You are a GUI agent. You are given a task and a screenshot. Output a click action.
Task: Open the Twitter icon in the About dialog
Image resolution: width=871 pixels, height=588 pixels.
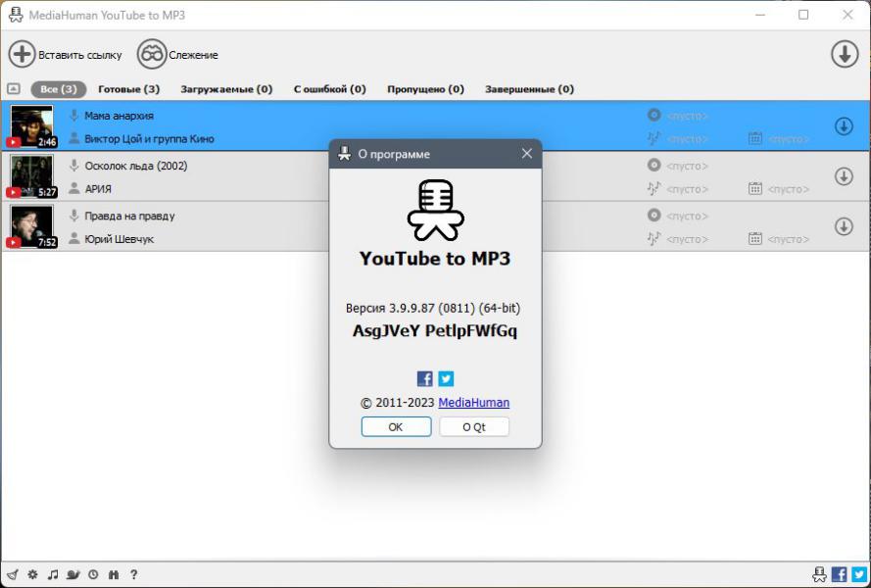point(446,378)
